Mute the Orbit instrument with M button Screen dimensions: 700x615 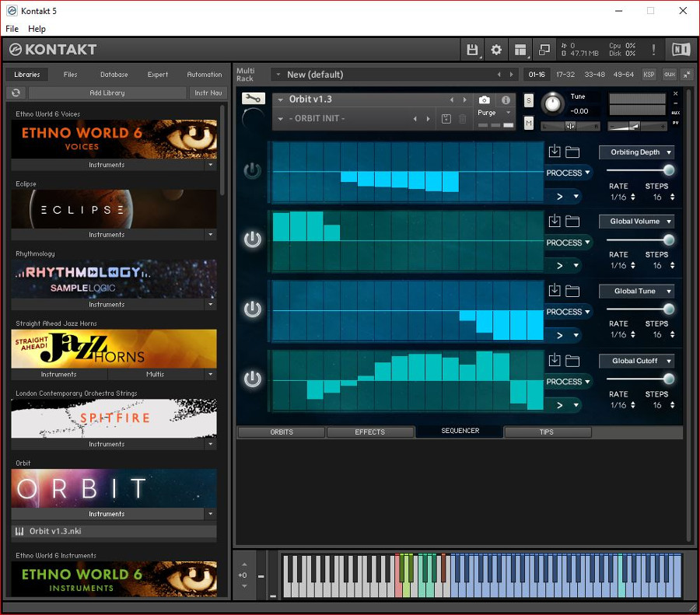[x=529, y=123]
